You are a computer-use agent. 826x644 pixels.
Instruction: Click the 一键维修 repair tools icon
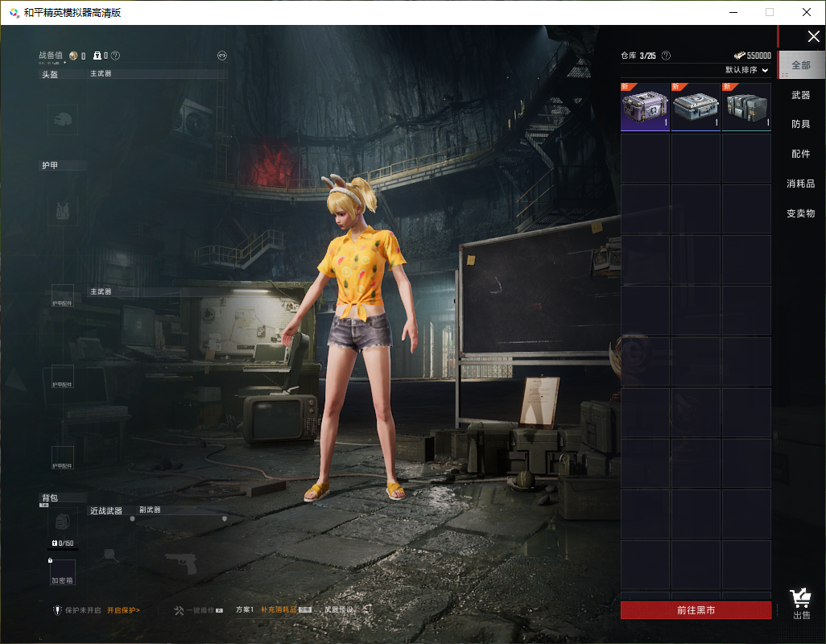coord(179,610)
